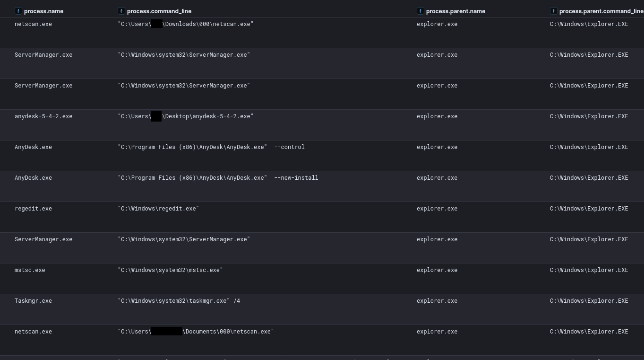Select the process.command_line column header label
644x360 pixels.
click(159, 11)
